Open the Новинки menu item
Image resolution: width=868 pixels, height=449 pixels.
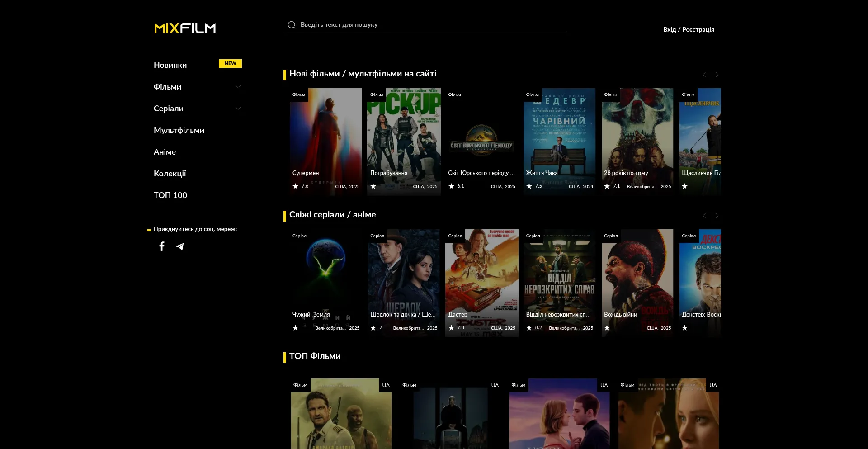pyautogui.click(x=170, y=65)
